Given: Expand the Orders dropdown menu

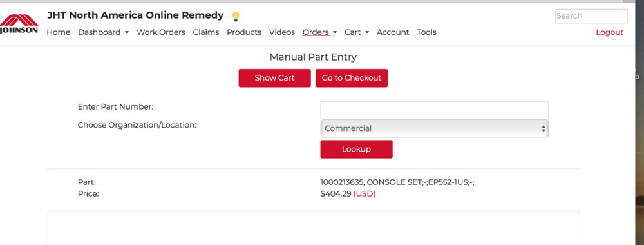Looking at the screenshot, I should [319, 32].
